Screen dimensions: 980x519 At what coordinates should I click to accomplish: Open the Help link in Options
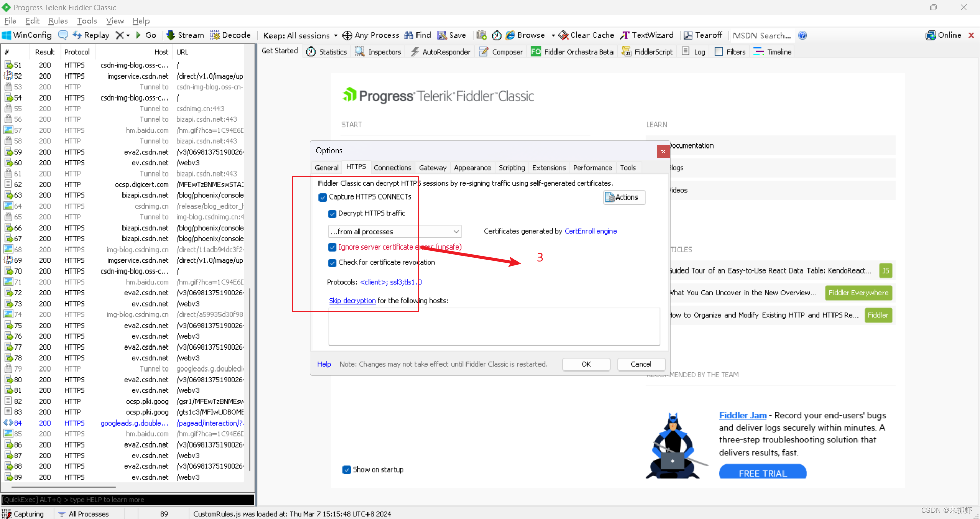coord(324,364)
